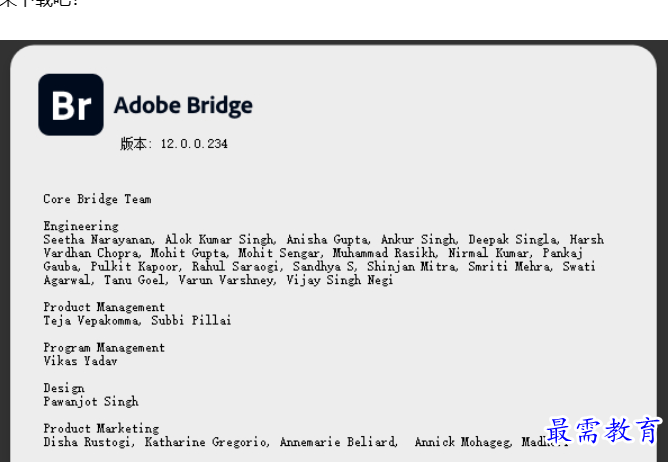This screenshot has width=668, height=462.
Task: Click the Product Management heading
Action: (x=104, y=307)
